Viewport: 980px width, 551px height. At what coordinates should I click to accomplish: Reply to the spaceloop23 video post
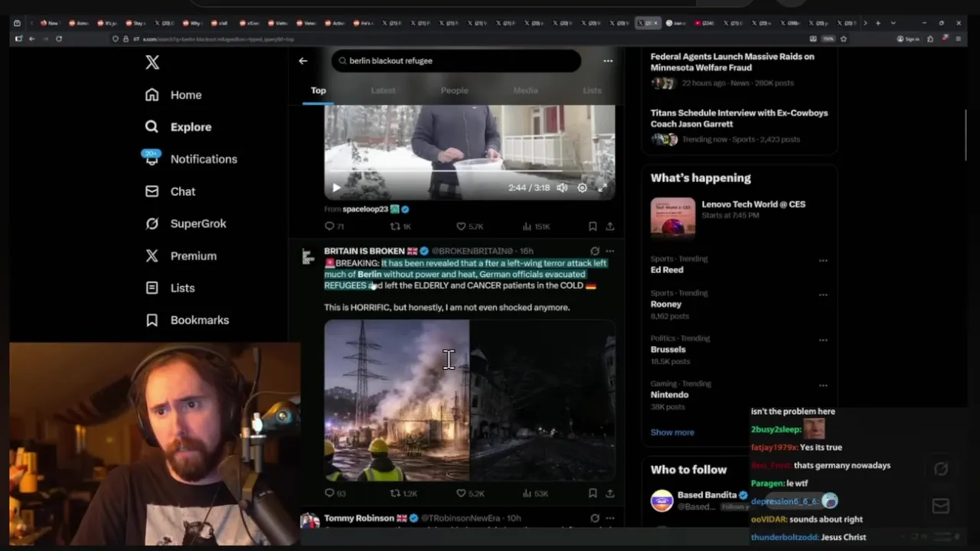(330, 227)
